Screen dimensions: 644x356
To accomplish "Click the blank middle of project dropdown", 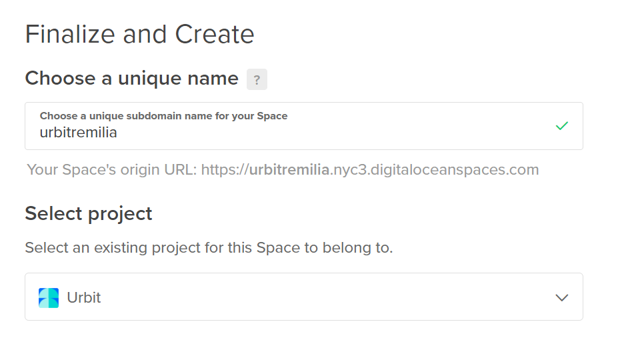I will click(329, 298).
